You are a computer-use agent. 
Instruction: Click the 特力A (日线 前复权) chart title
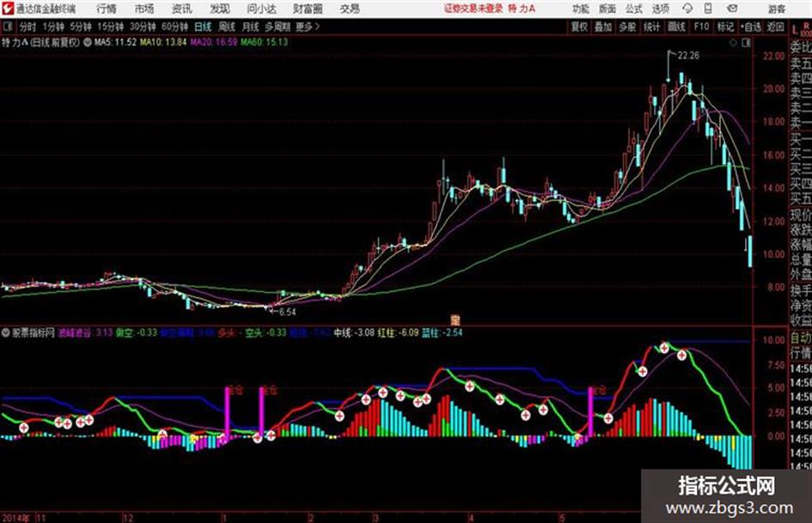click(41, 42)
